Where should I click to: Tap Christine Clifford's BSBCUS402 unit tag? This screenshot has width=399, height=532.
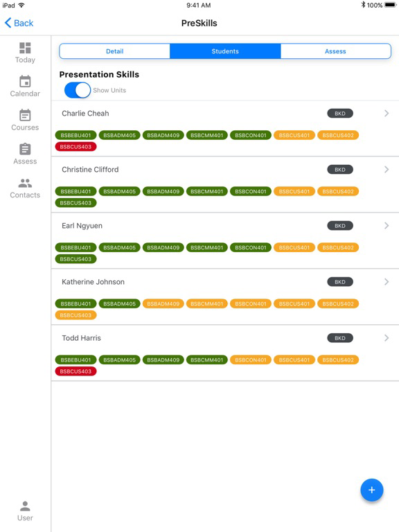click(x=338, y=191)
